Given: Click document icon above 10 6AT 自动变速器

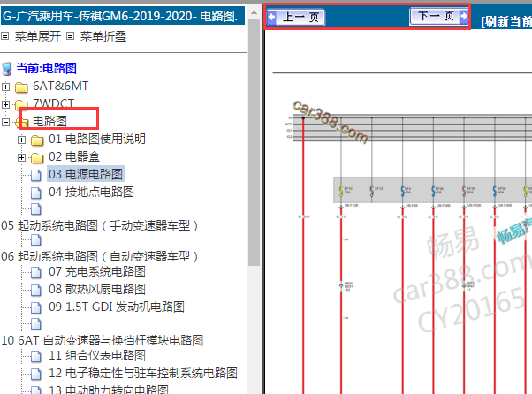Looking at the screenshot, I should 36,324.
